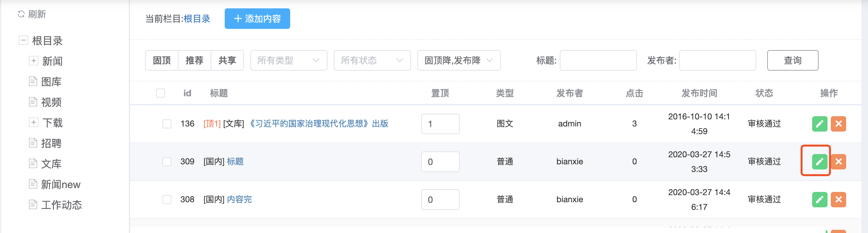Open the 所有类型 dropdown

[x=289, y=61]
